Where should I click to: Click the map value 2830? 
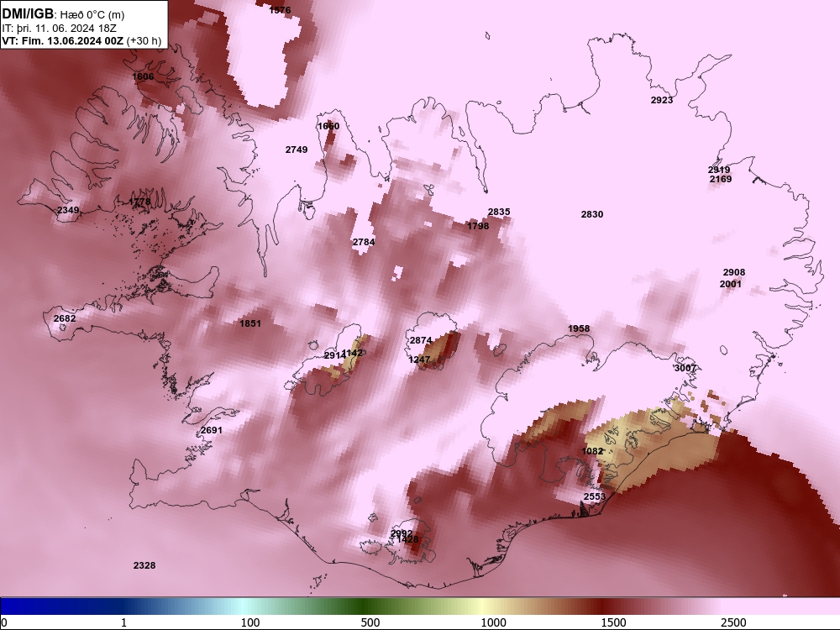pyautogui.click(x=592, y=214)
